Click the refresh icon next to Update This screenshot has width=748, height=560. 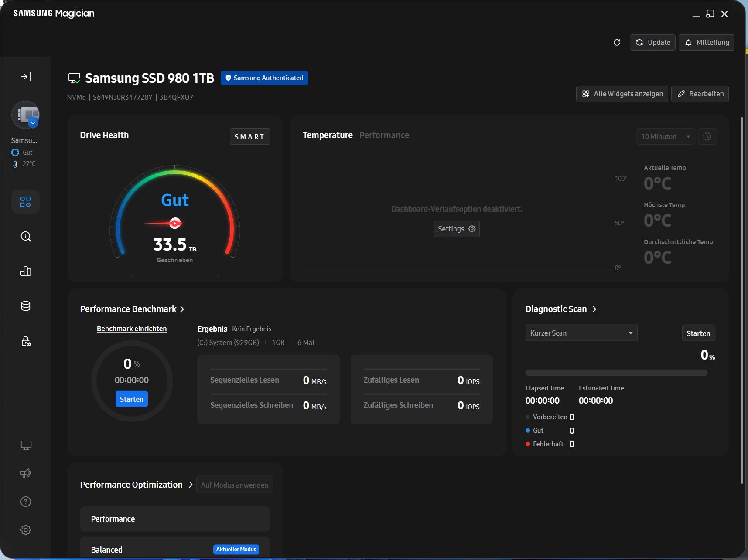[x=617, y=42]
